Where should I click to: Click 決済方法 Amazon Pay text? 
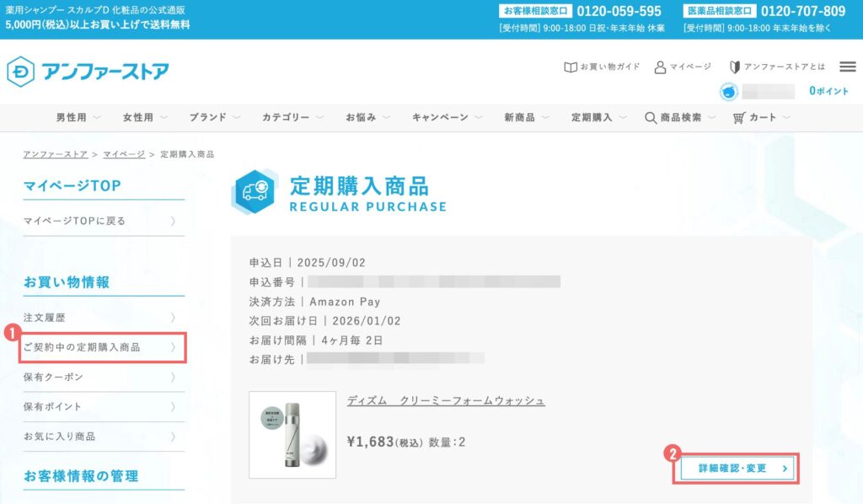[x=314, y=302]
